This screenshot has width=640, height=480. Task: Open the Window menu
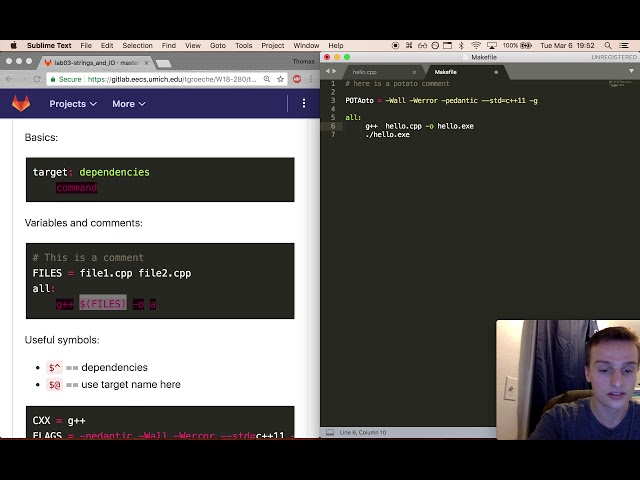(306, 46)
